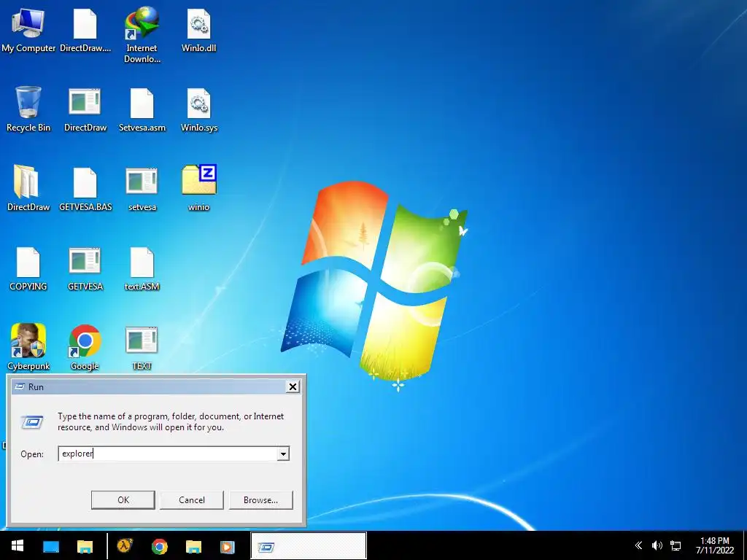The image size is (747, 560).
Task: Show hidden tray icons chevron
Action: click(638, 545)
